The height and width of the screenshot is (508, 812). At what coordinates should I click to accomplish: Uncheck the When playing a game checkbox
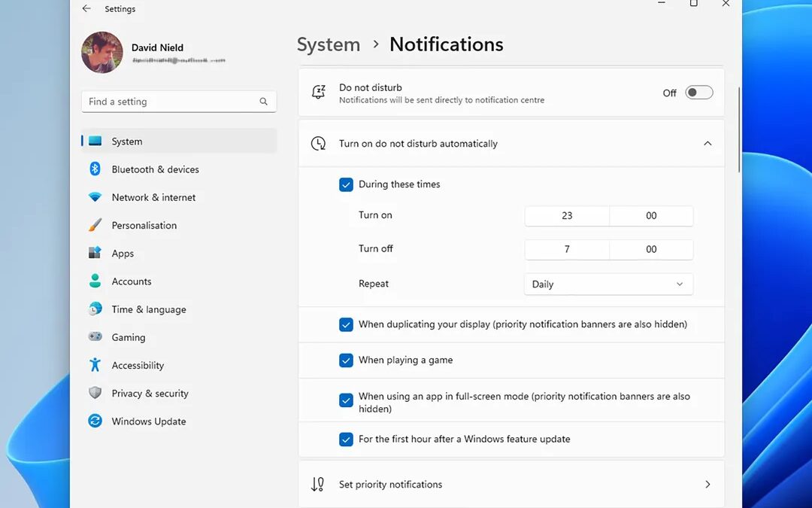click(346, 360)
